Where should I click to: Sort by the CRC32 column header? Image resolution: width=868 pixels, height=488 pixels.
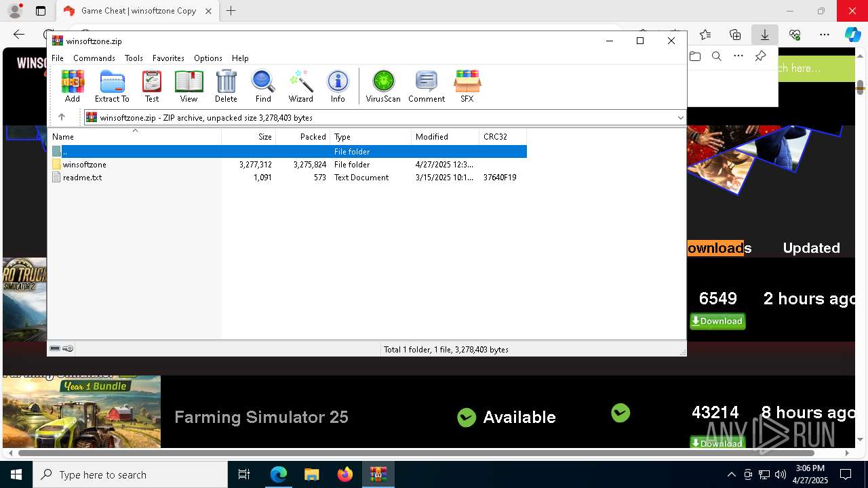click(502, 137)
